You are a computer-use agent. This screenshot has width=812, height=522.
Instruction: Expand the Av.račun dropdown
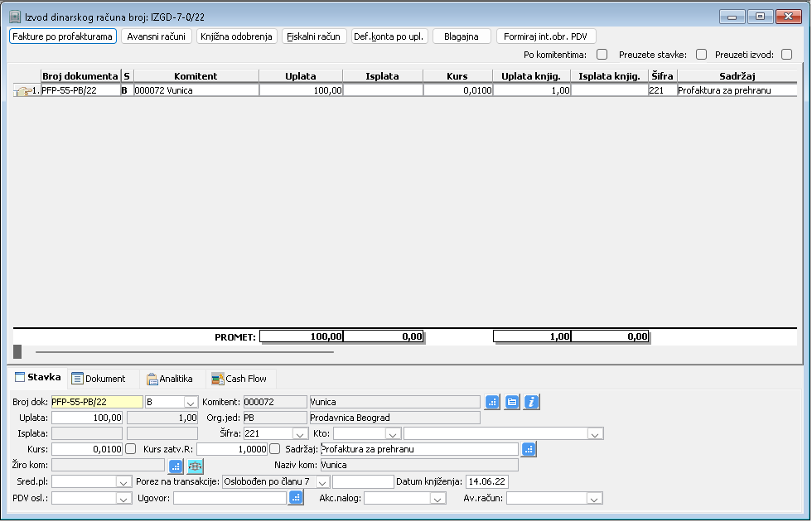(x=594, y=498)
